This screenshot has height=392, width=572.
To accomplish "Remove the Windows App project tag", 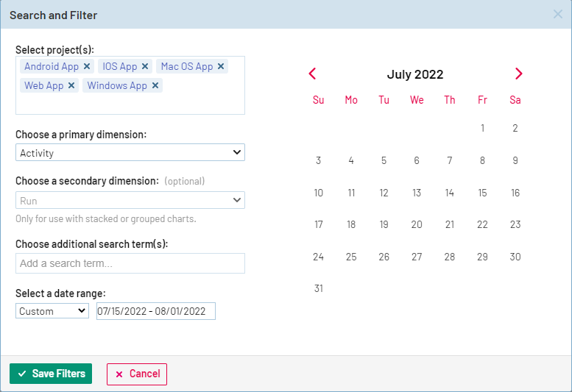I will click(x=155, y=85).
